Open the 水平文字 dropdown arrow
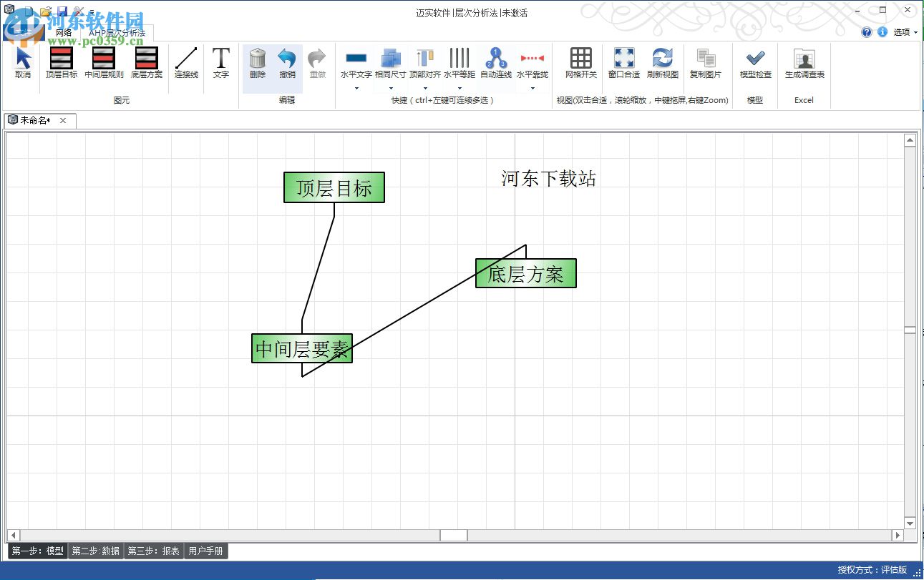924x580 pixels. click(x=356, y=87)
